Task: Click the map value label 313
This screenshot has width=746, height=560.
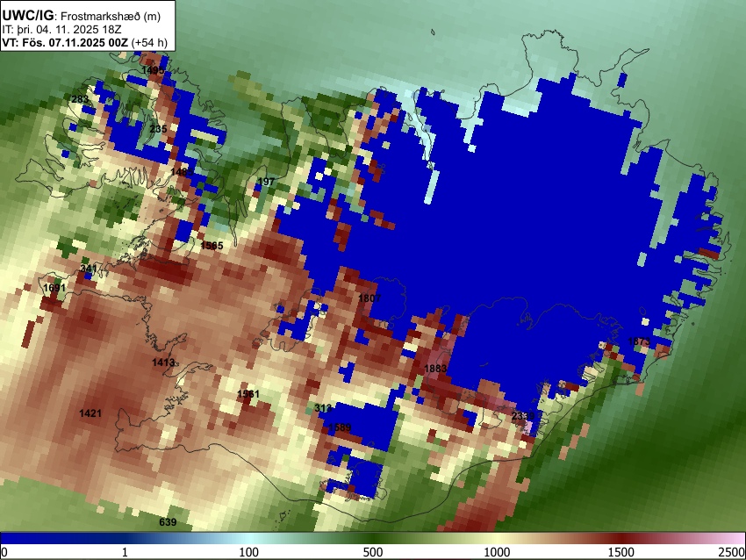Action: coord(323,408)
